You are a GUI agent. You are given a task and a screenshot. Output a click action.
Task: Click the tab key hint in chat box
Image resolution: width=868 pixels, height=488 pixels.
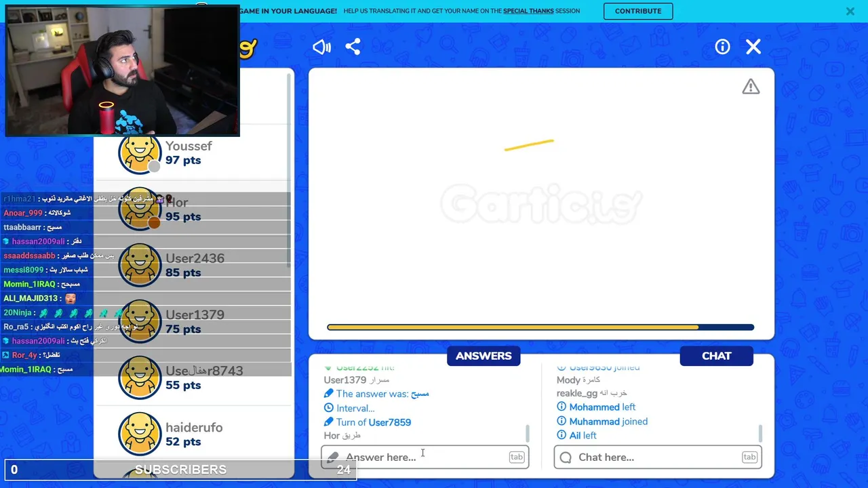[x=749, y=457]
